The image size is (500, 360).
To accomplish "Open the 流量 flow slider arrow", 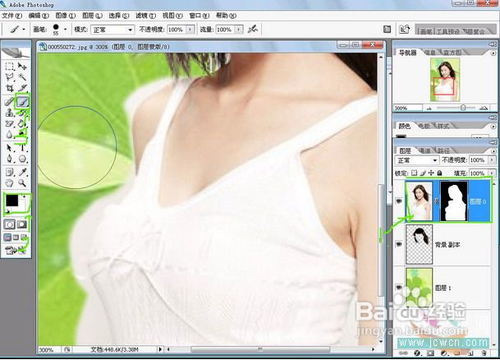I will click(239, 30).
